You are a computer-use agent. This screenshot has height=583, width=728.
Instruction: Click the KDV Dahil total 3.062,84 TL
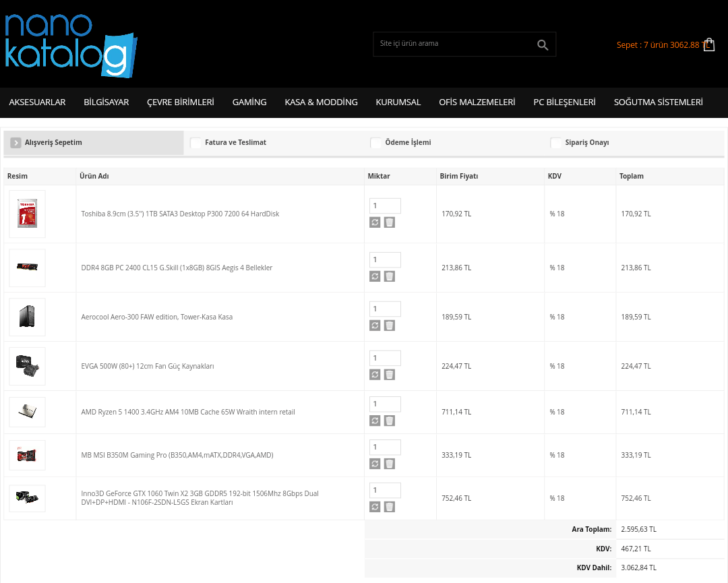pos(638,567)
